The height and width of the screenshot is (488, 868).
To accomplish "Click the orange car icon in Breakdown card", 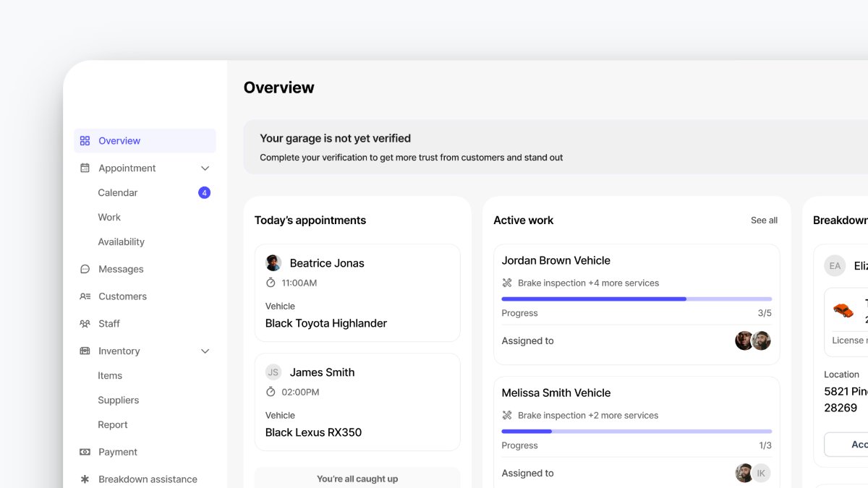I will 843,310.
